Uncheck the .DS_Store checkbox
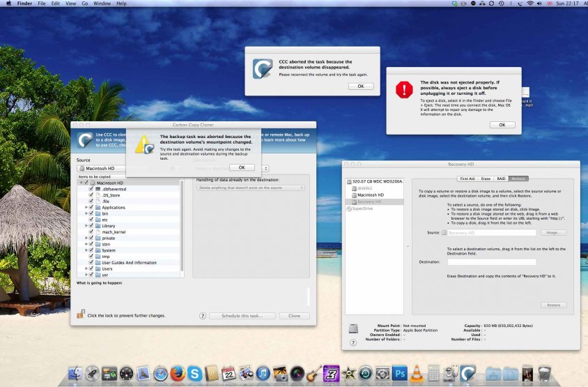Image resolution: width=588 pixels, height=387 pixels. (91, 195)
